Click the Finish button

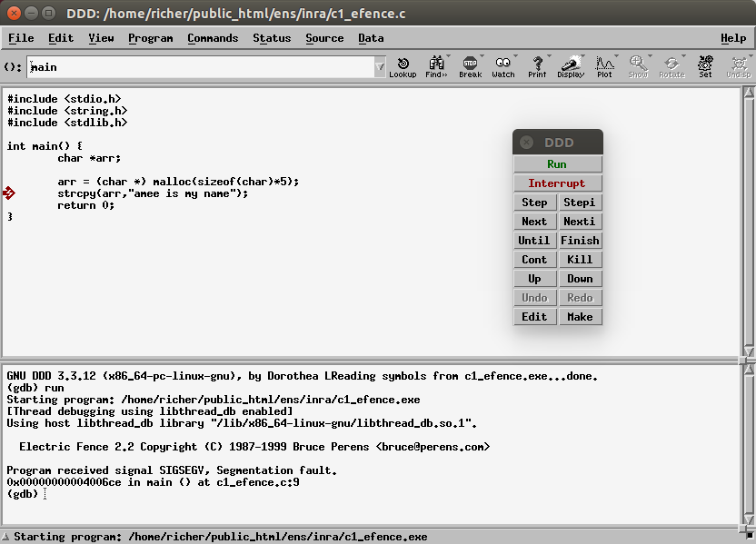point(579,241)
